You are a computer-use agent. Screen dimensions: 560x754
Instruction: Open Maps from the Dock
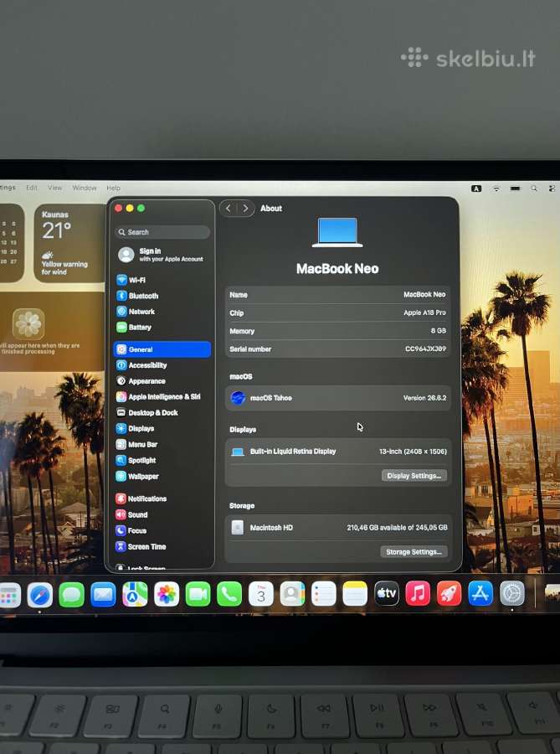click(x=135, y=594)
